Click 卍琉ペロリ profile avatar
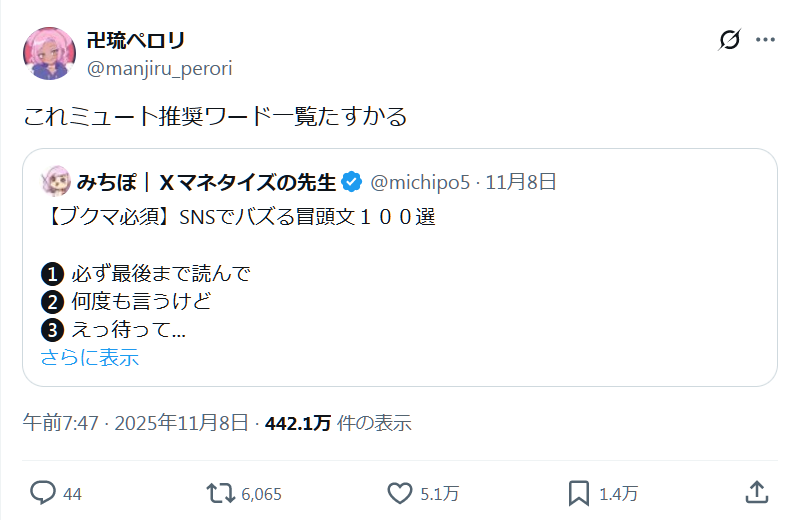Screen dimensions: 791x520 click(x=49, y=53)
